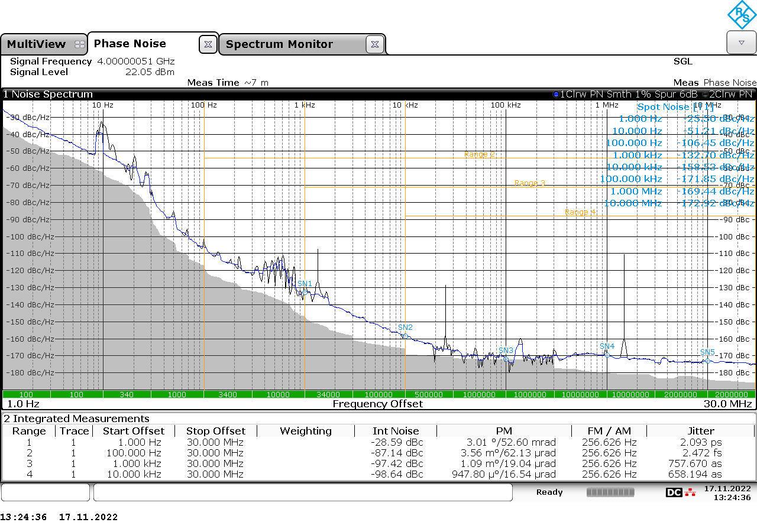Select the SN1 spot noise marker

coord(304,284)
